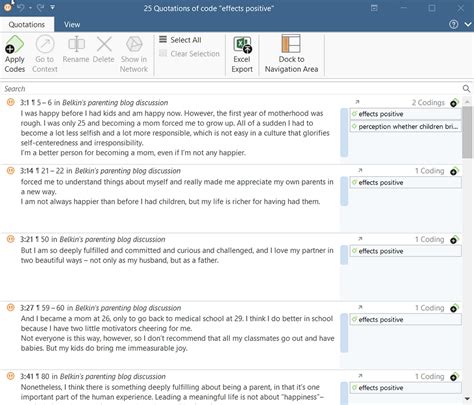This screenshot has height=405, width=474.
Task: Open context arrow for quotation 3:21
Action: point(360,239)
